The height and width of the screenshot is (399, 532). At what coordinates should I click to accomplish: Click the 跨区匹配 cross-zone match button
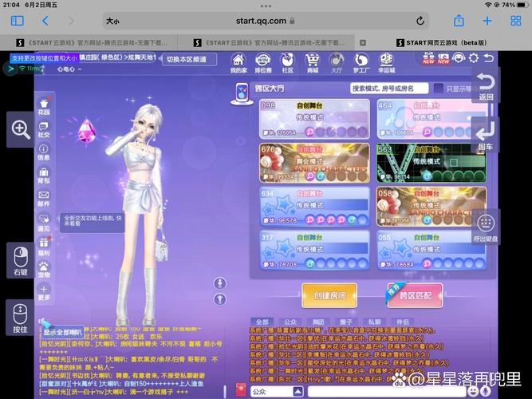pos(416,295)
